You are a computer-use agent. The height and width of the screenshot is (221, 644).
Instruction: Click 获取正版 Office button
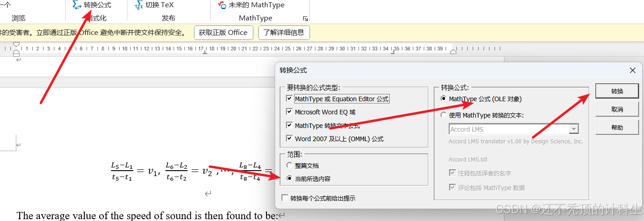223,33
